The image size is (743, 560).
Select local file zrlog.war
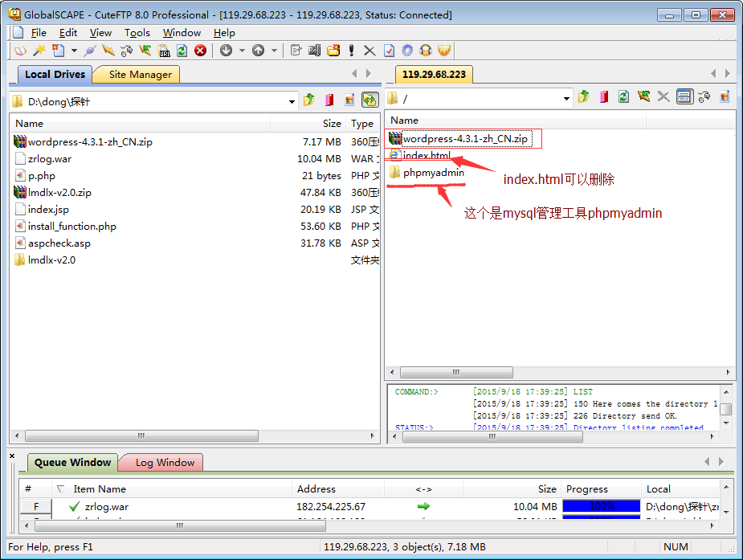(x=50, y=159)
